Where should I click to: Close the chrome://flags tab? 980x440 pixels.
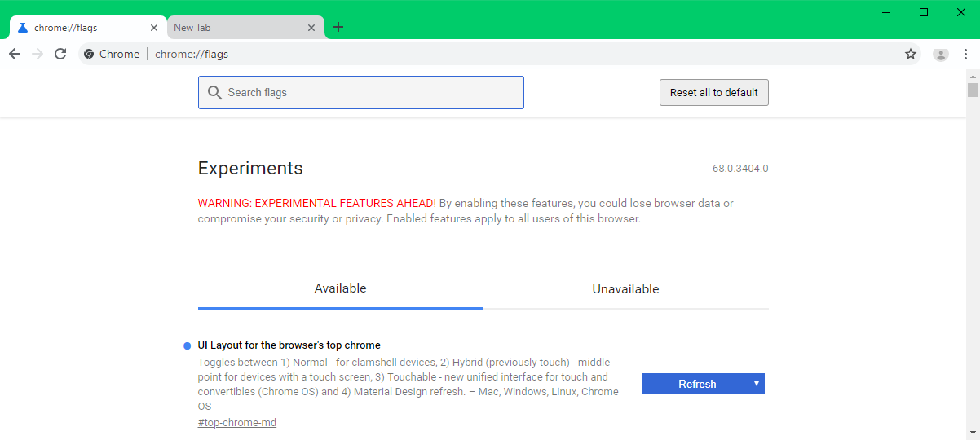154,28
